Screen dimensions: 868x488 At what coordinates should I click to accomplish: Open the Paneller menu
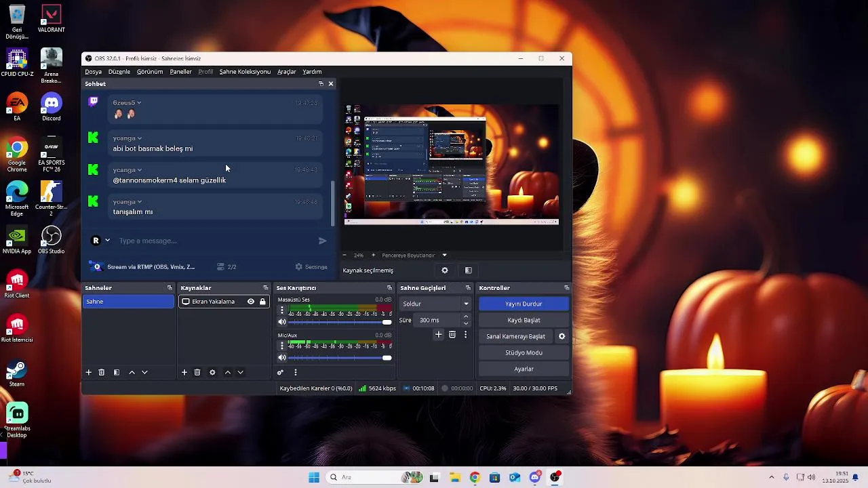[180, 72]
